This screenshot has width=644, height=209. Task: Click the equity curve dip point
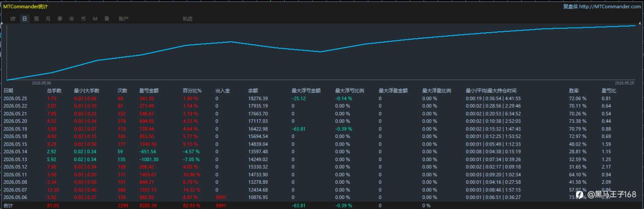319,51
